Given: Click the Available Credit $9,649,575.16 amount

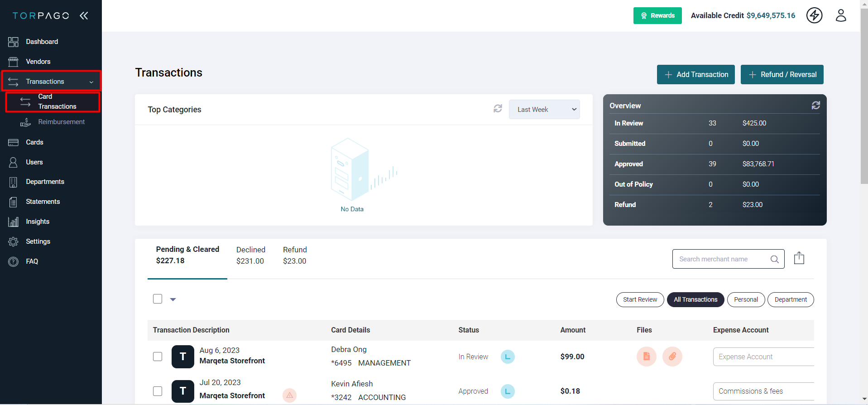Looking at the screenshot, I should (x=771, y=16).
